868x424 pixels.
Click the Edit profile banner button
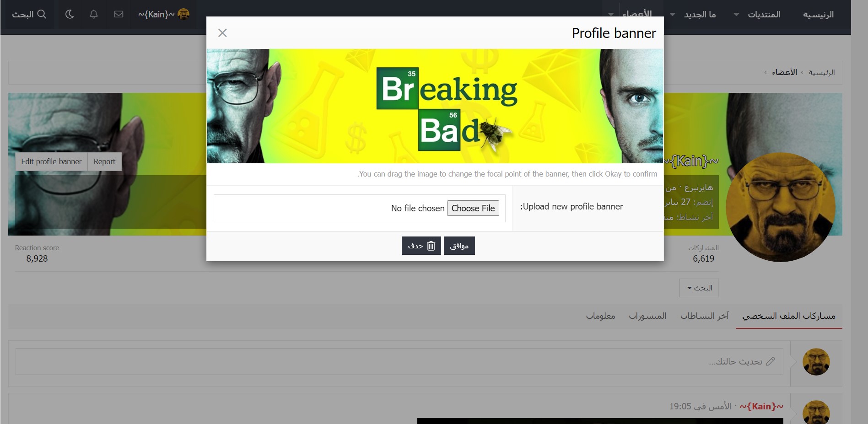51,161
